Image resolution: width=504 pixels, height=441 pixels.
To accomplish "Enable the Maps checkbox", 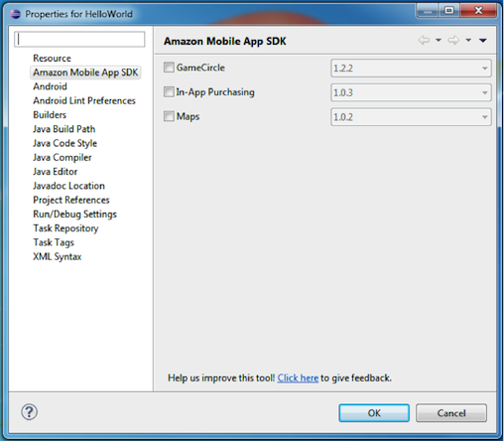I will (x=169, y=116).
